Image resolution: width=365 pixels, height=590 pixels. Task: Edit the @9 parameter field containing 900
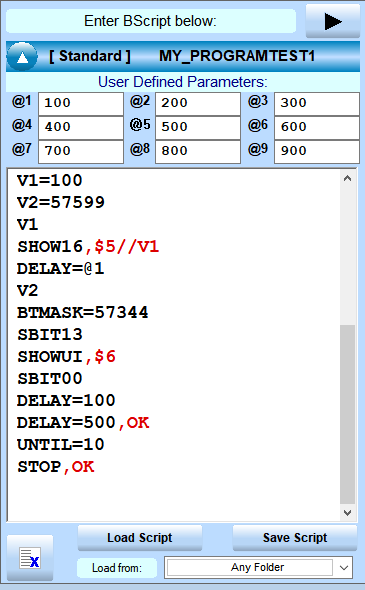317,152
